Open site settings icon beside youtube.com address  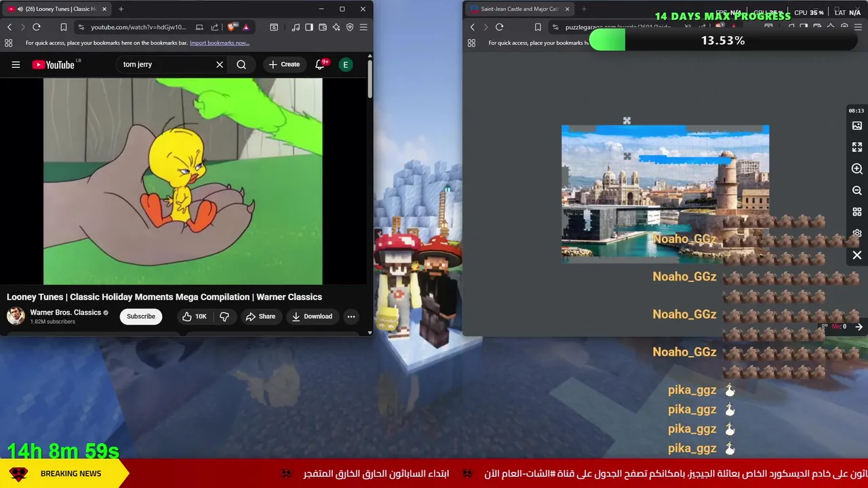(x=81, y=27)
